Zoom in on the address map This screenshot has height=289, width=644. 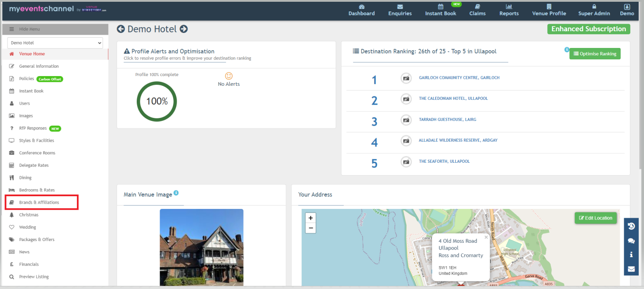pyautogui.click(x=310, y=218)
